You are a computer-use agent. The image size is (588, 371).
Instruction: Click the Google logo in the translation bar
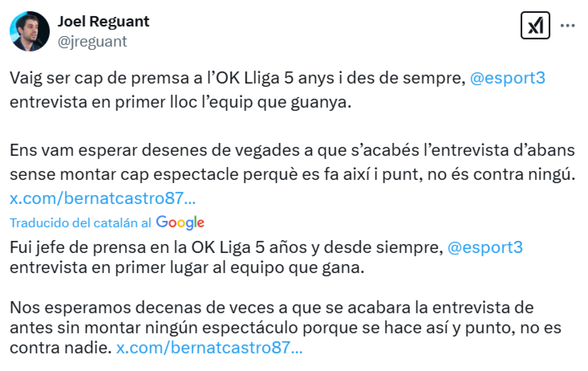[x=180, y=223]
